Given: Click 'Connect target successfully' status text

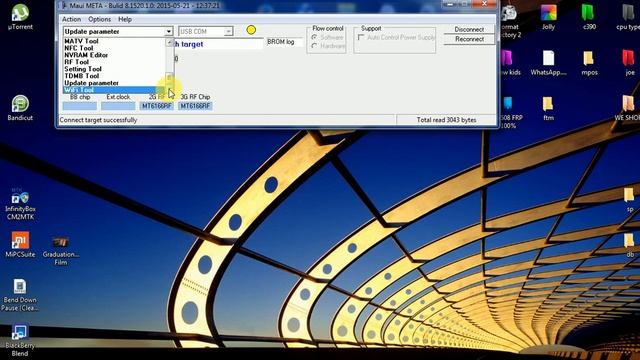Looking at the screenshot, I should tap(98, 120).
